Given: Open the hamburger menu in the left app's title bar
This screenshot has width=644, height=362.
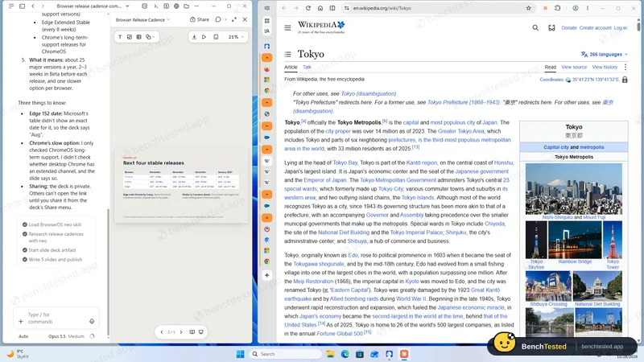Looking at the screenshot, I should [11, 6].
